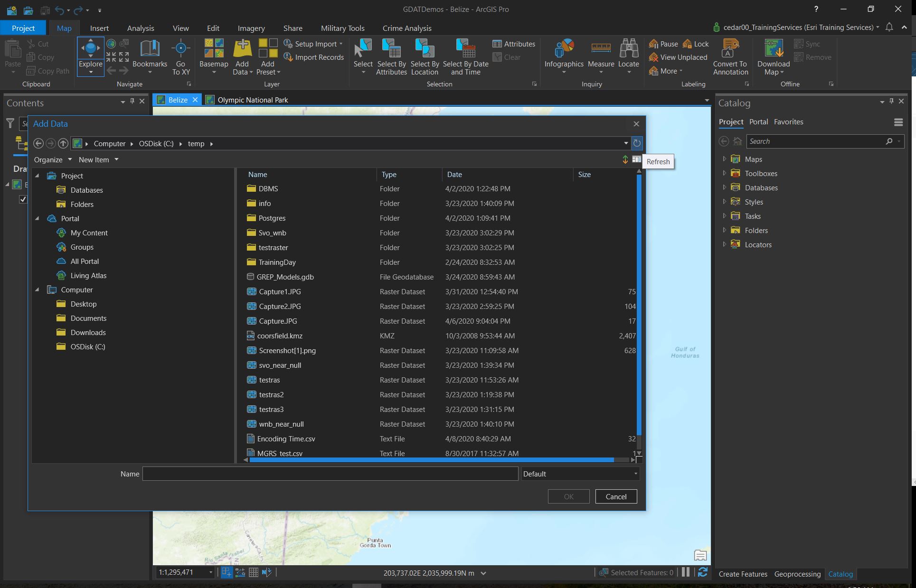
Task: Click the up one level arrow
Action: (63, 143)
